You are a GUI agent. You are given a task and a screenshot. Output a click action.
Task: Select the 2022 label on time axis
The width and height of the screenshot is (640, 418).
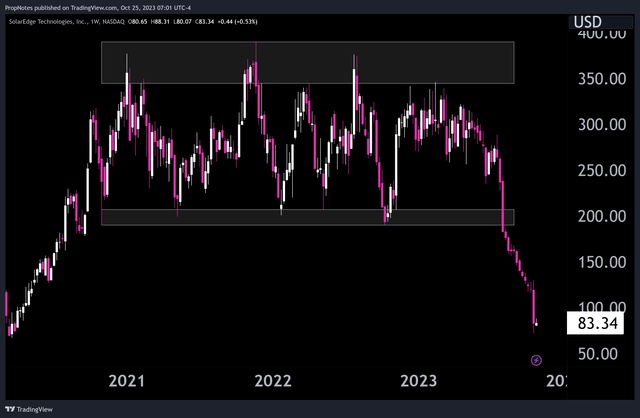[x=273, y=381]
